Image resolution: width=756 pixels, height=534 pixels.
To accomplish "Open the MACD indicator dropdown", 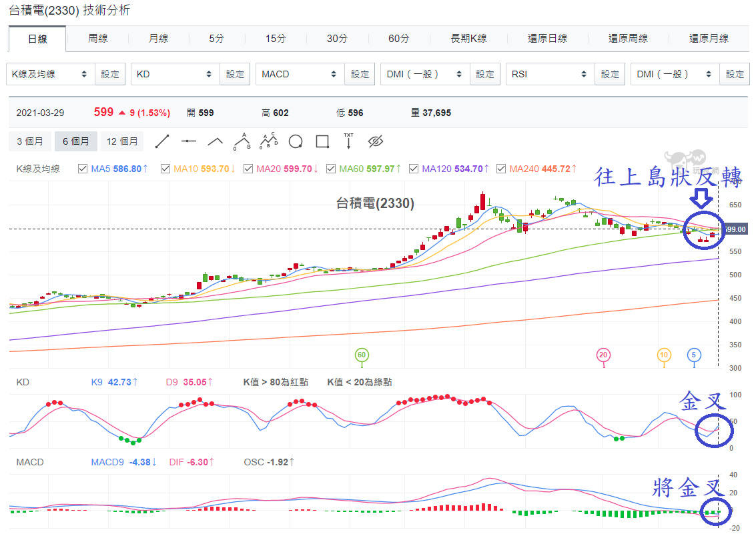I will [x=300, y=74].
